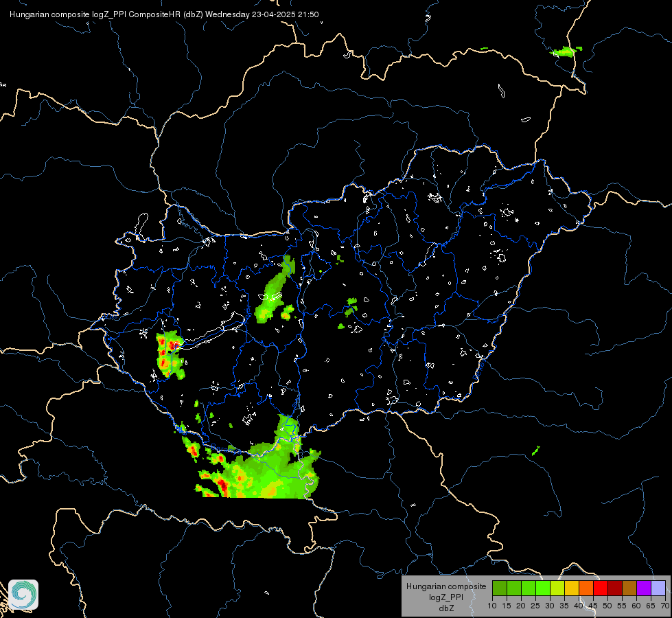
Task: Click legend label 'Hungarian composite'
Action: (x=446, y=586)
